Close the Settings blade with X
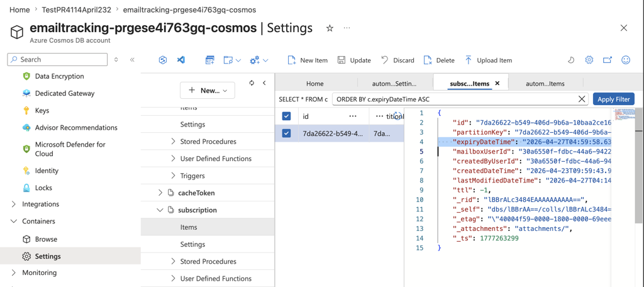Viewport: 644px width, 287px height. (623, 28)
